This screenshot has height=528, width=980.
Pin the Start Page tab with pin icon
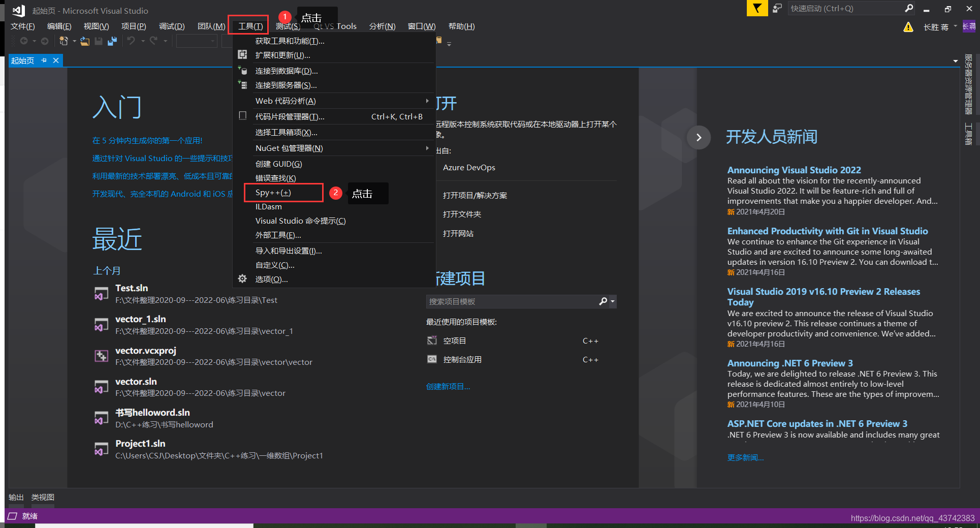pyautogui.click(x=44, y=60)
